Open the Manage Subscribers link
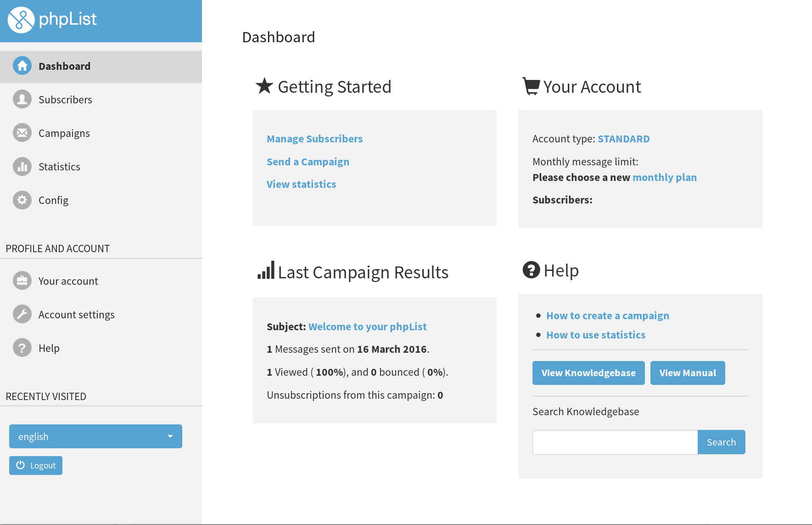 [x=314, y=139]
